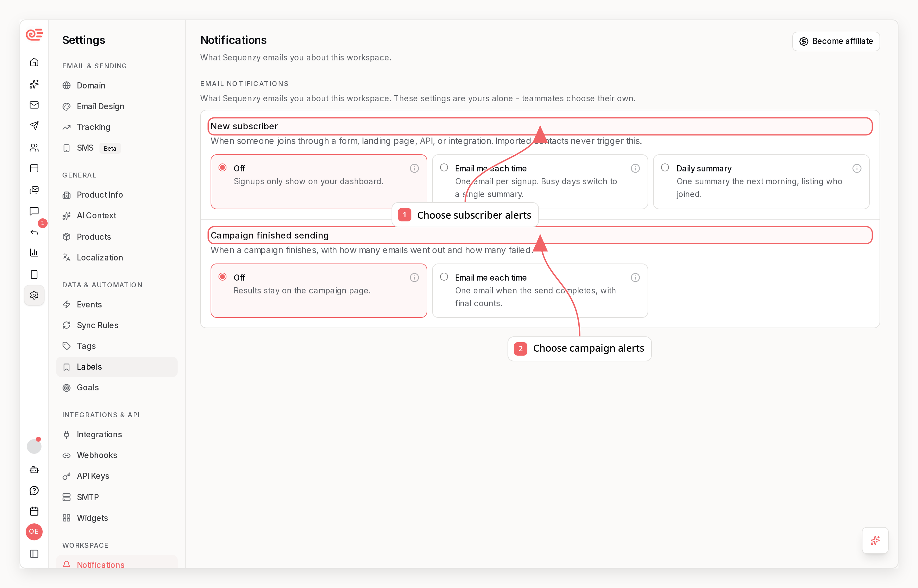
Task: Open the subscribers people icon
Action: click(34, 147)
